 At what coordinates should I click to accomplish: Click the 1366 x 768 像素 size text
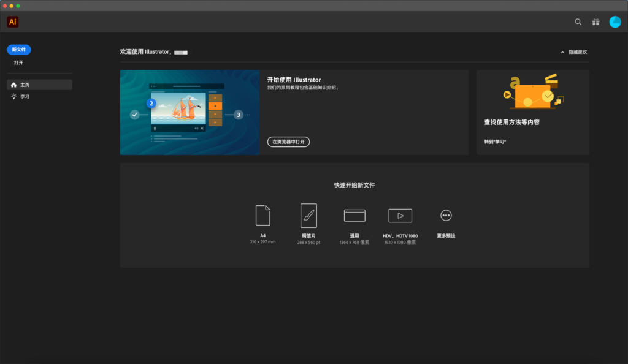354,243
